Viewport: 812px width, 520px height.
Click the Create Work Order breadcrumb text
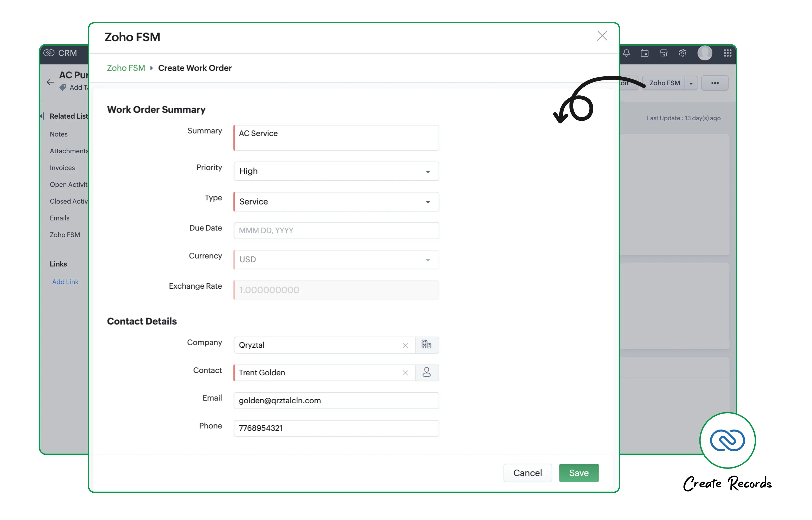[x=195, y=68]
